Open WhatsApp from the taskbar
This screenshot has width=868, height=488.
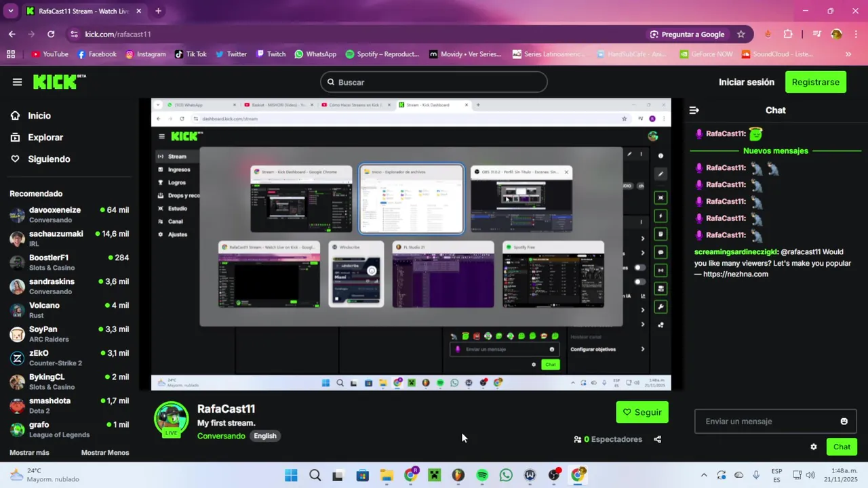pos(506,475)
